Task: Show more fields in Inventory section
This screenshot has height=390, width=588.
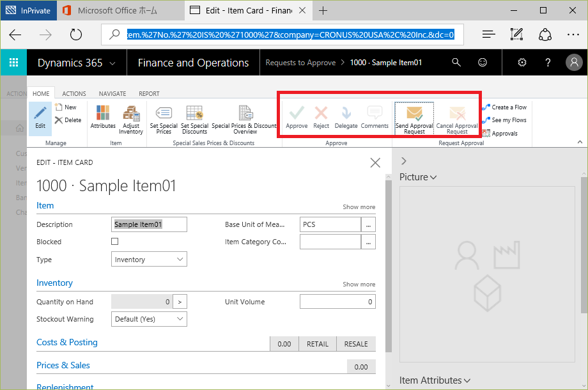Action: point(359,285)
